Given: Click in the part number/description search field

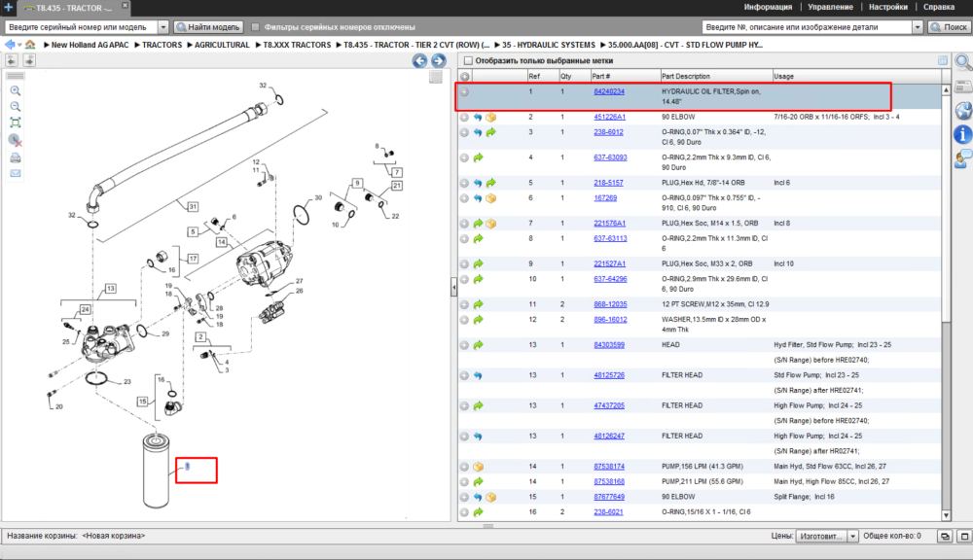Looking at the screenshot, I should coord(807,27).
